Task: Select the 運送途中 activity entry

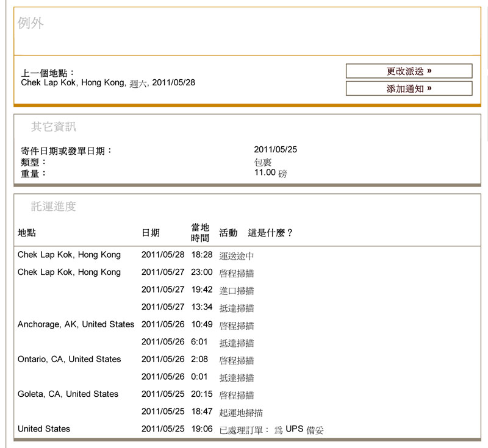Action: pos(237,256)
